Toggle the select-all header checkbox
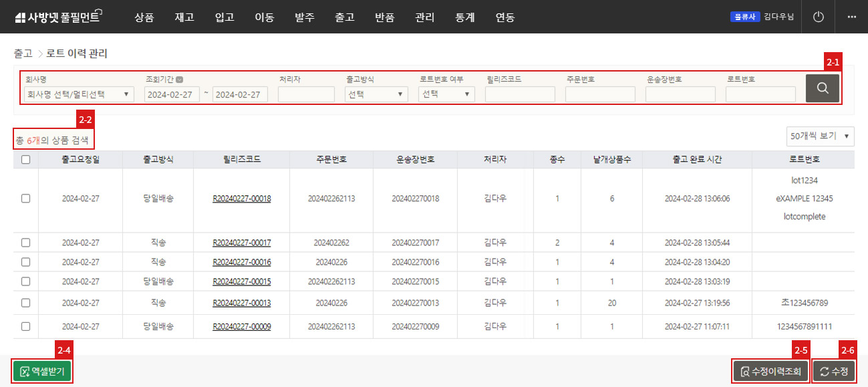Viewport: 868px width, 387px height. point(25,160)
